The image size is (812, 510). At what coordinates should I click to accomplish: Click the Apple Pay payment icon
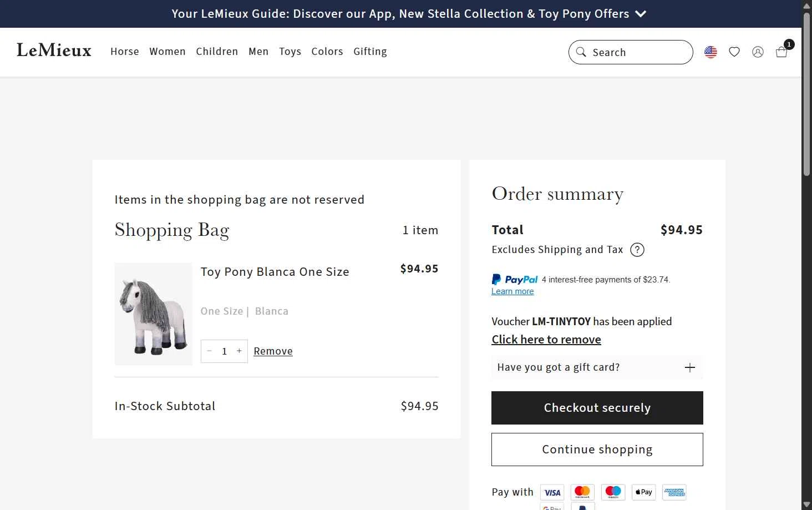[x=643, y=492]
